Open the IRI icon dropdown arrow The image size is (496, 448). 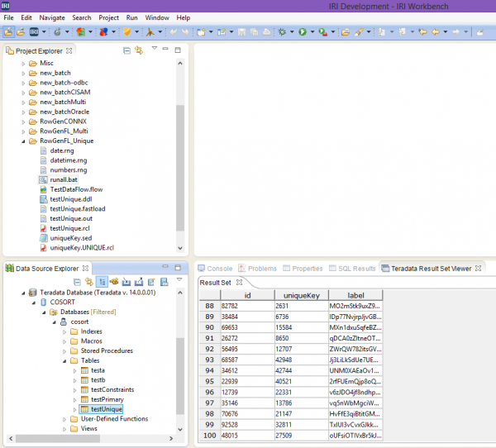click(44, 31)
